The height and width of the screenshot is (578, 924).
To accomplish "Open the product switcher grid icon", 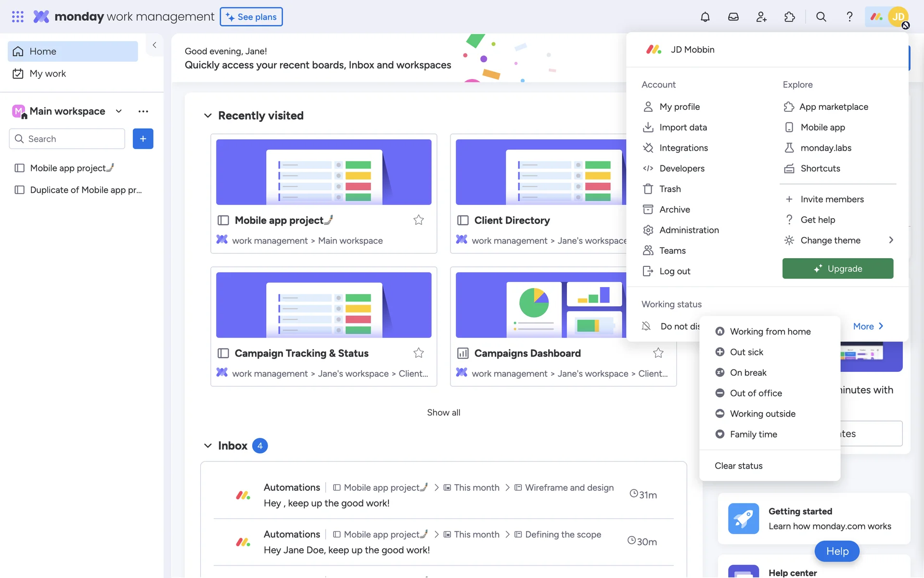I will point(18,17).
